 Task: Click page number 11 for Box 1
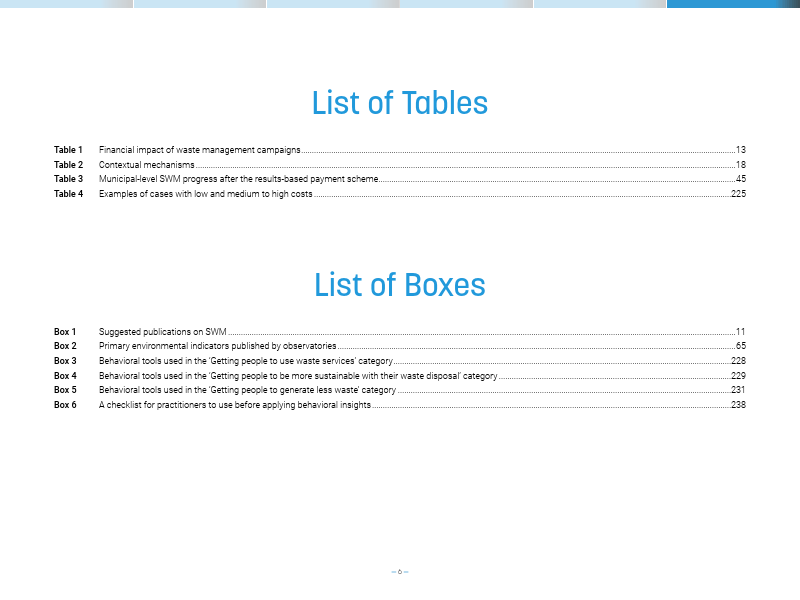pos(740,331)
